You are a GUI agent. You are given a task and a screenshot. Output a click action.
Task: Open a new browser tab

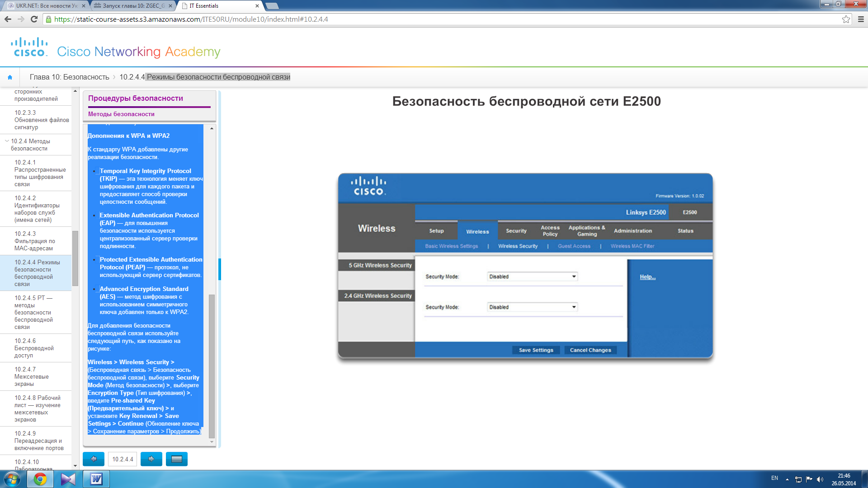(272, 6)
